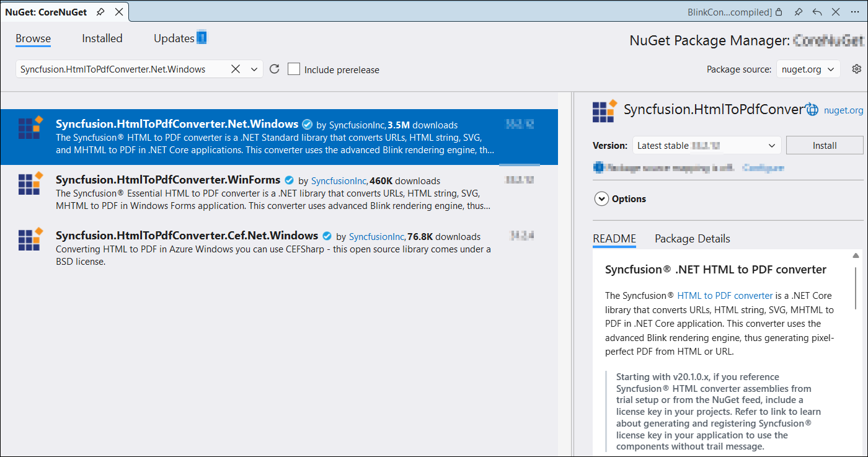
Task: Click the WinForms package logo icon
Action: (30, 183)
